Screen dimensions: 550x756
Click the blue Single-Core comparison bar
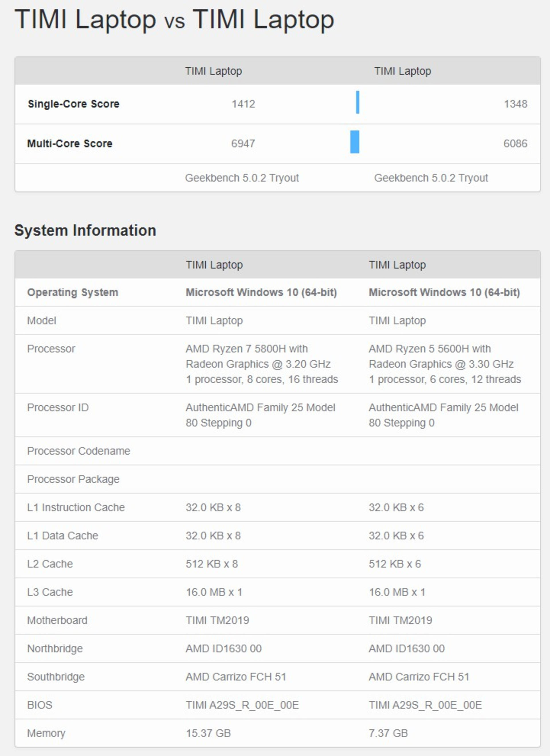[x=358, y=102]
